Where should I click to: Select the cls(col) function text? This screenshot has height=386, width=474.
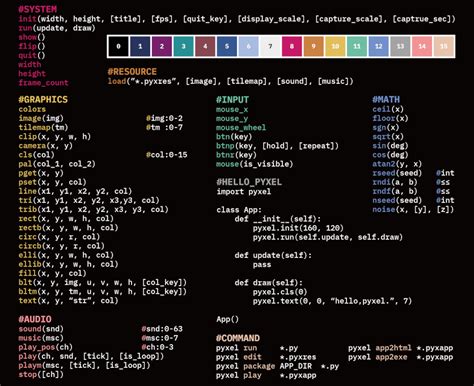[36, 155]
